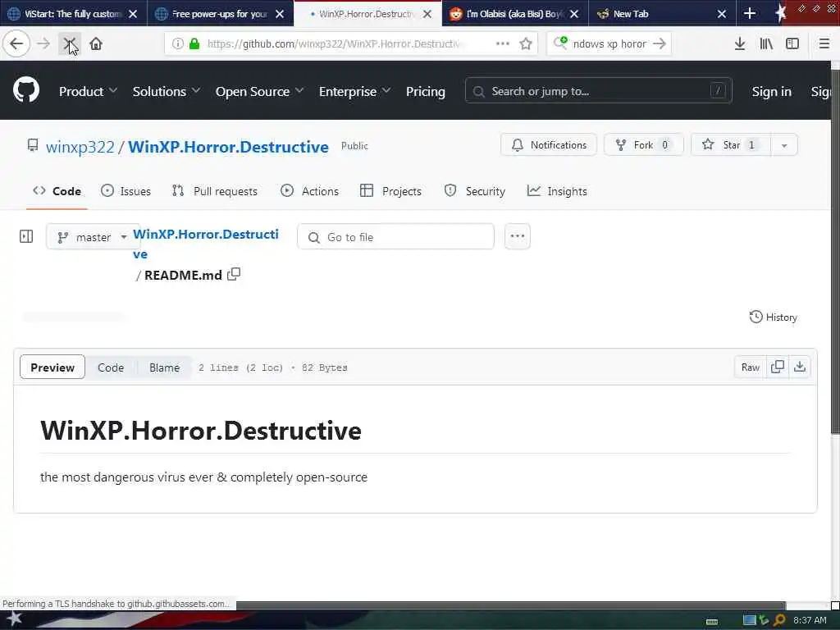Open the Pull requests repository tab

[215, 191]
